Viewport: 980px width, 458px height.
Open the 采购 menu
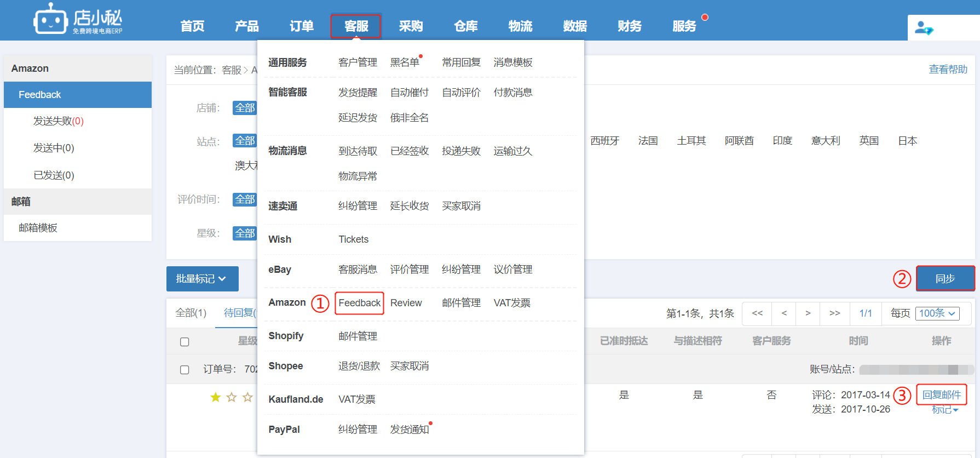(x=411, y=26)
